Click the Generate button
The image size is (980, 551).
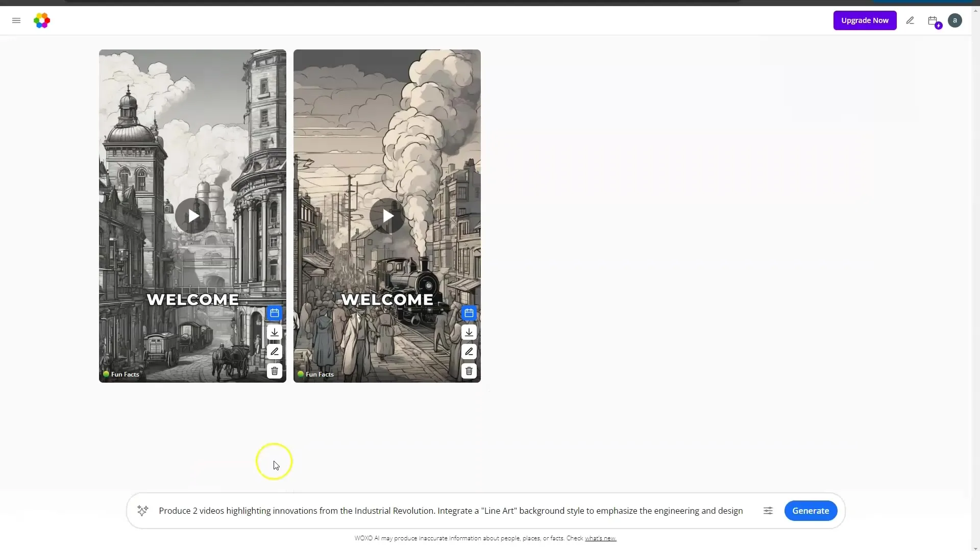tap(811, 511)
